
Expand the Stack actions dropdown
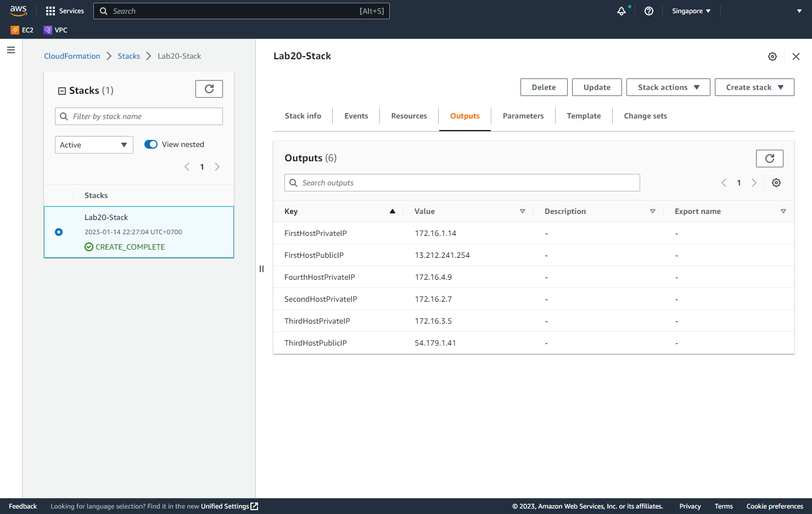(668, 87)
